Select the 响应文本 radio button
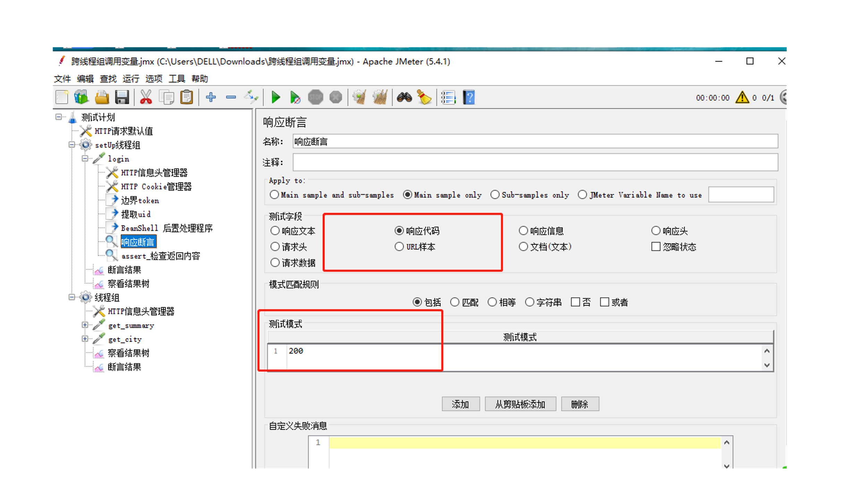Screen dimensions: 861x504 click(275, 231)
